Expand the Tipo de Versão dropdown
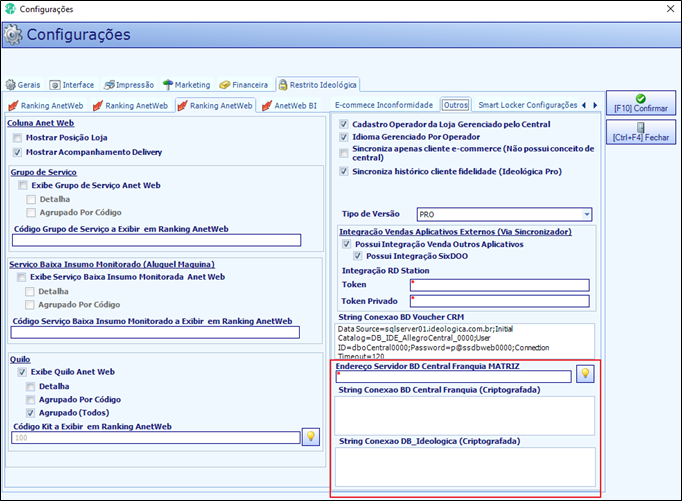Screen dimensions: 682x501 [x=587, y=214]
